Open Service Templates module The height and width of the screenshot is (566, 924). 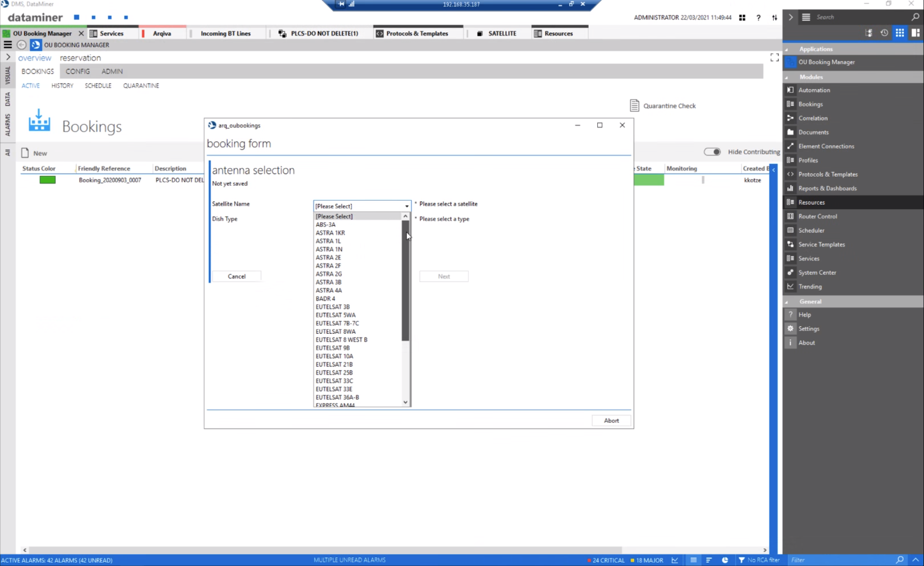click(x=821, y=244)
